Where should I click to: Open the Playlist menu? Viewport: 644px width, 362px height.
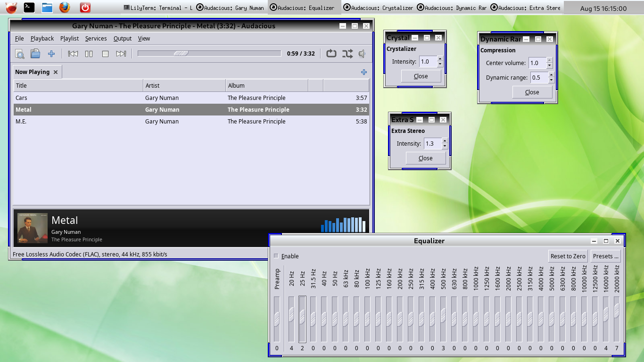click(69, 39)
